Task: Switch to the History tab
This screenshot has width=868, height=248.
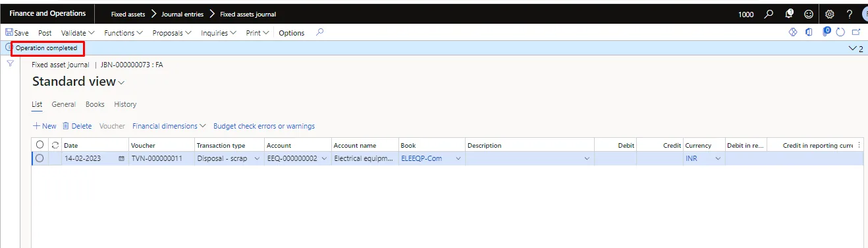Action: click(125, 104)
